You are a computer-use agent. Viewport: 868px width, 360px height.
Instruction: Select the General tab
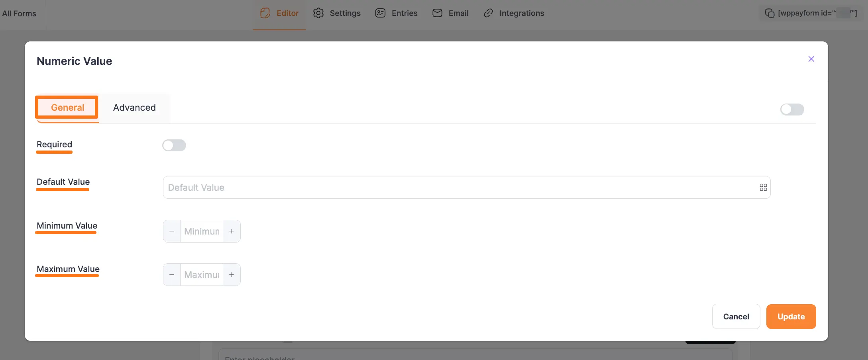pos(67,108)
